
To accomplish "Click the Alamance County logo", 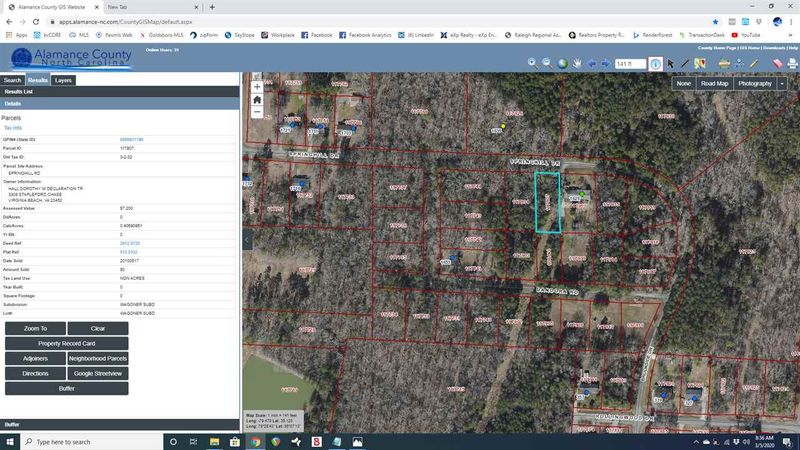I will (71, 58).
